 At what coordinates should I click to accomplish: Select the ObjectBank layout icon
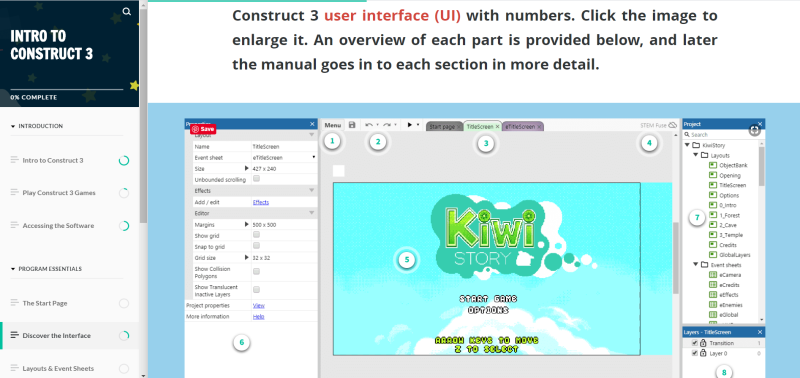[713, 165]
